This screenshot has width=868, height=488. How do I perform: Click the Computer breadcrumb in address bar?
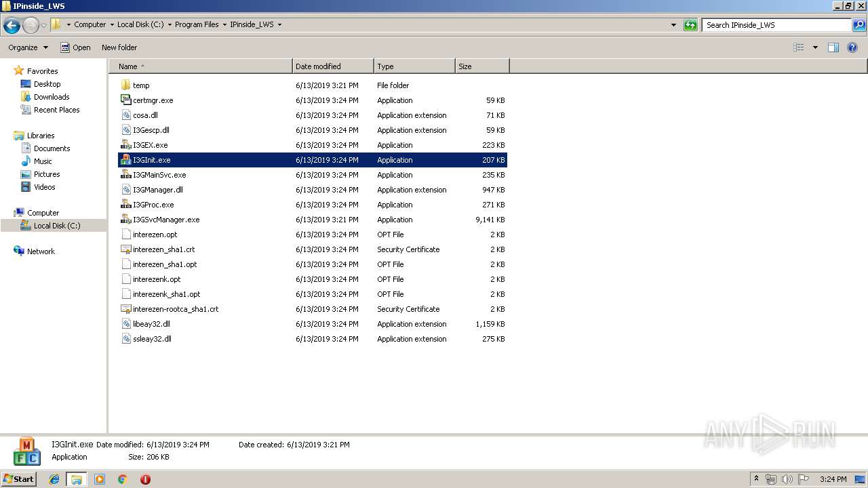coord(90,24)
